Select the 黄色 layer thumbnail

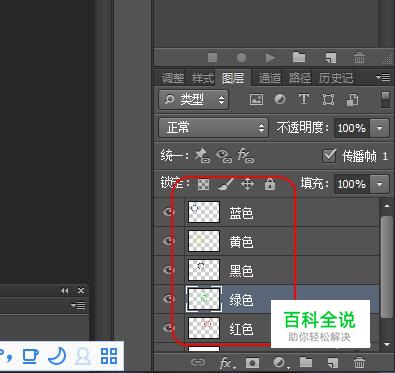pos(204,241)
